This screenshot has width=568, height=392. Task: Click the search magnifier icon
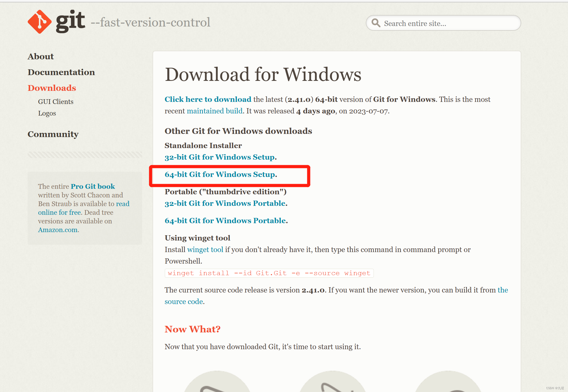pos(376,23)
